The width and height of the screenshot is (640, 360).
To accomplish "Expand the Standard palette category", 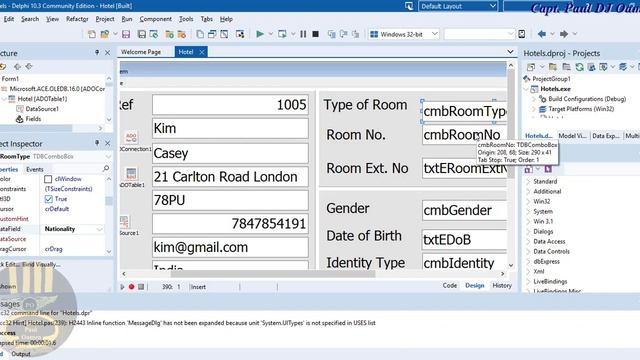I will point(528,182).
